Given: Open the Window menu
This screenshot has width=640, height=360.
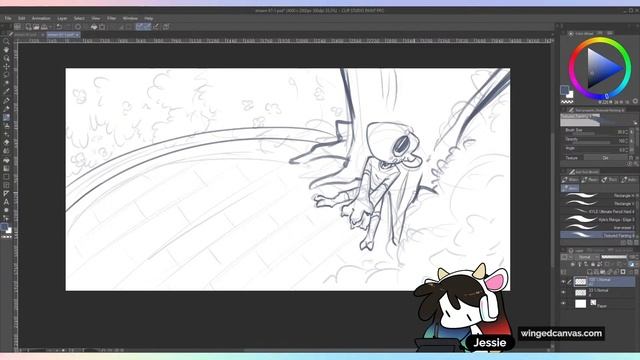Looking at the screenshot, I should (x=130, y=18).
